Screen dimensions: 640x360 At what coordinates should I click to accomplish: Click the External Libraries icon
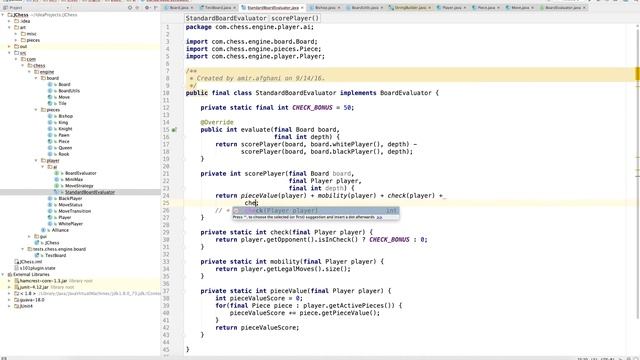[10, 275]
